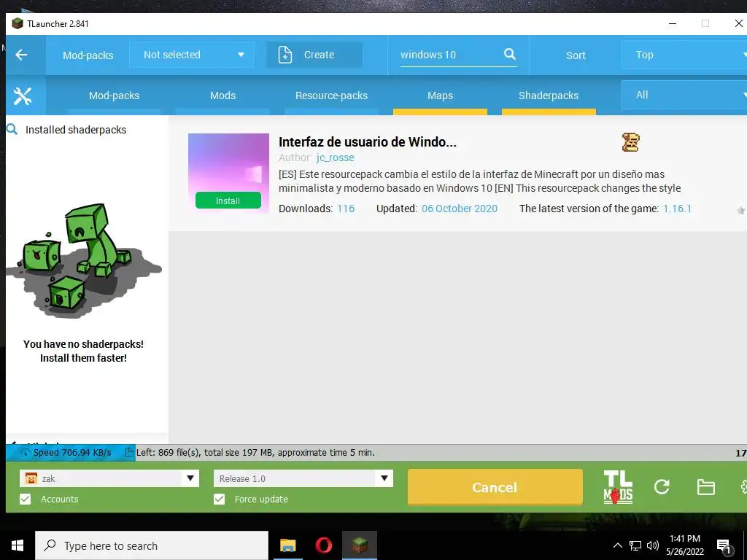The width and height of the screenshot is (747, 560).
Task: Open author link jc_rosse
Action: point(336,157)
